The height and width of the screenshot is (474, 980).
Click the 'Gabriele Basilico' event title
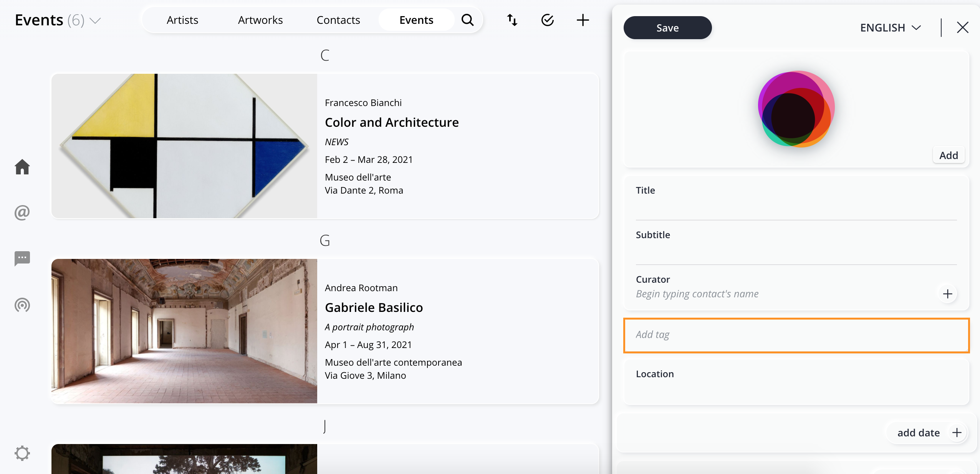pyautogui.click(x=374, y=307)
